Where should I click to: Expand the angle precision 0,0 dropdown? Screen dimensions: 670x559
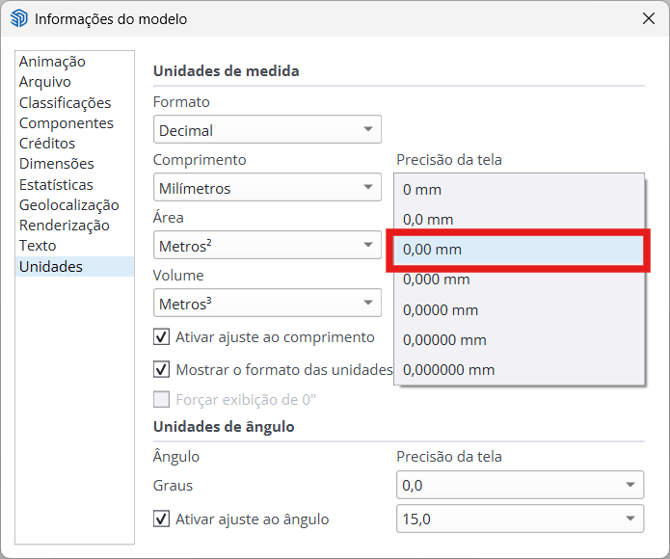[519, 486]
